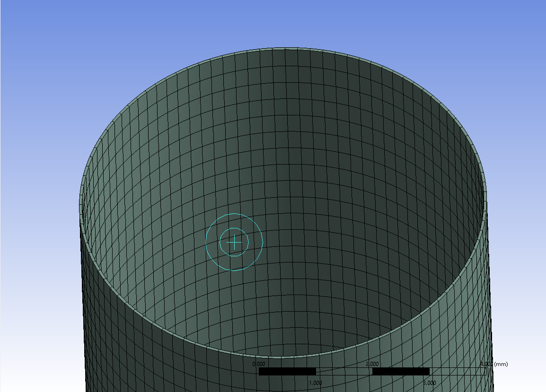
Task: Click the scale ruler label "0.000"
Action: [x=259, y=364]
